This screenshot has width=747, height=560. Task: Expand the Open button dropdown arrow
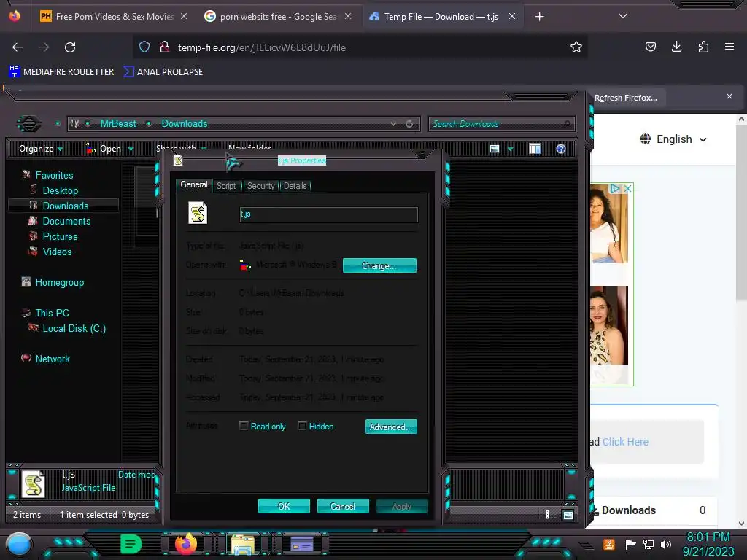[x=131, y=149]
